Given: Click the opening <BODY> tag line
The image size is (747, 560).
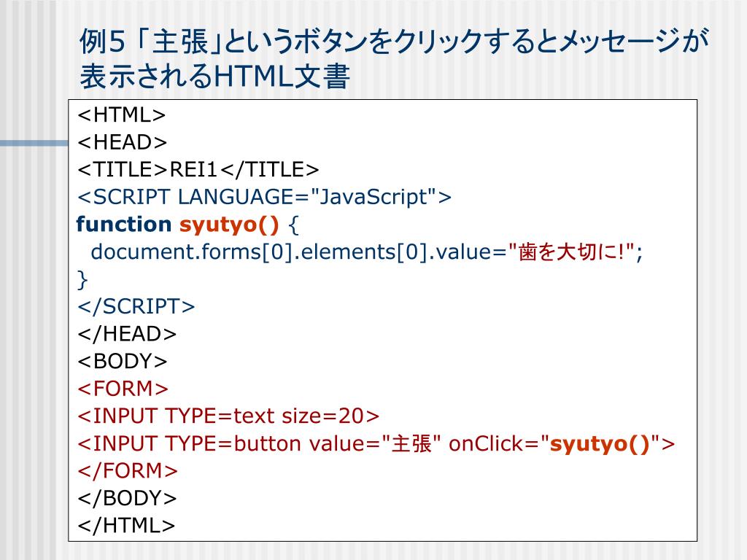Looking at the screenshot, I should tap(122, 361).
